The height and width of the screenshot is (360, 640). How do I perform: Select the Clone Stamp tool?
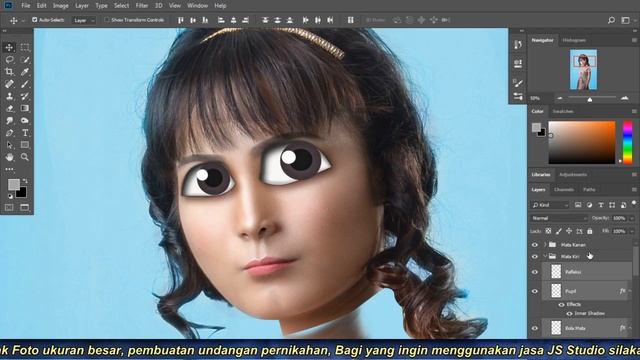tap(9, 96)
